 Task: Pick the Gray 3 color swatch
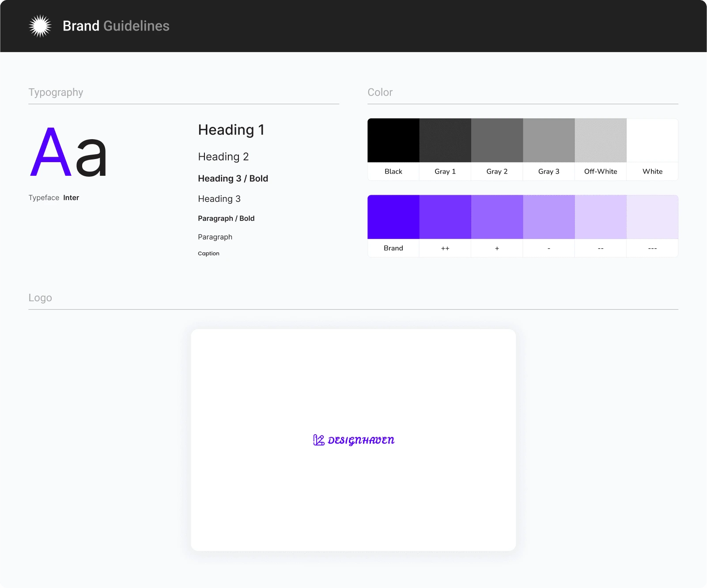549,140
